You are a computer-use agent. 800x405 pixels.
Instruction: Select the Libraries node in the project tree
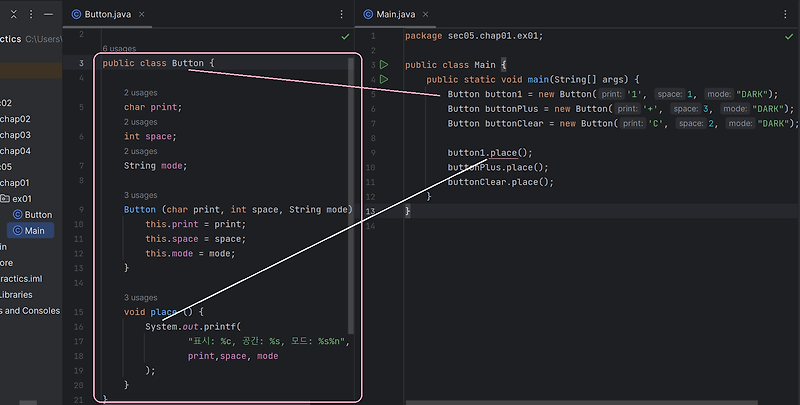click(x=16, y=294)
